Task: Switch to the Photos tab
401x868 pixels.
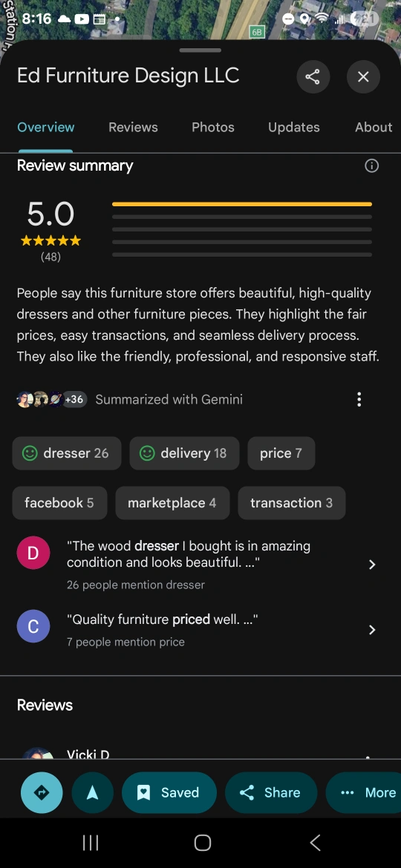Action: pos(212,128)
